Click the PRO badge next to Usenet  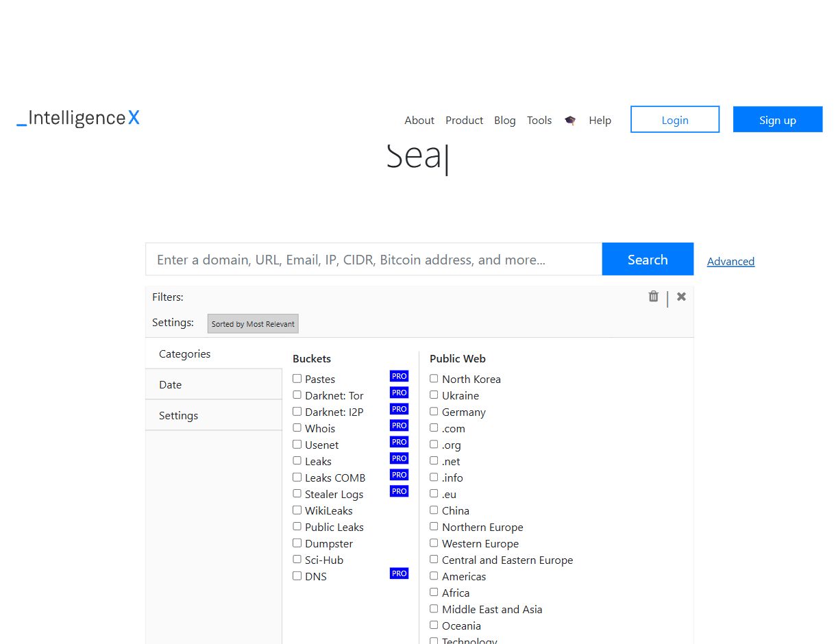coord(399,442)
